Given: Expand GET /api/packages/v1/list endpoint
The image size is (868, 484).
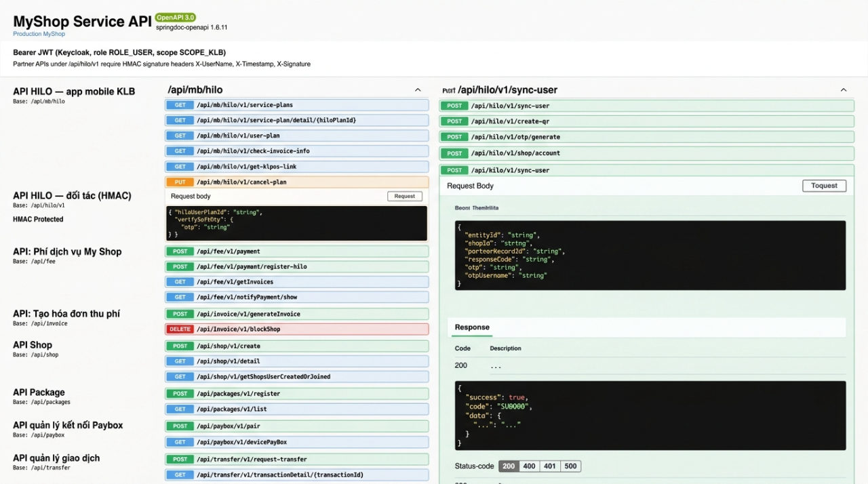Looking at the screenshot, I should click(297, 409).
